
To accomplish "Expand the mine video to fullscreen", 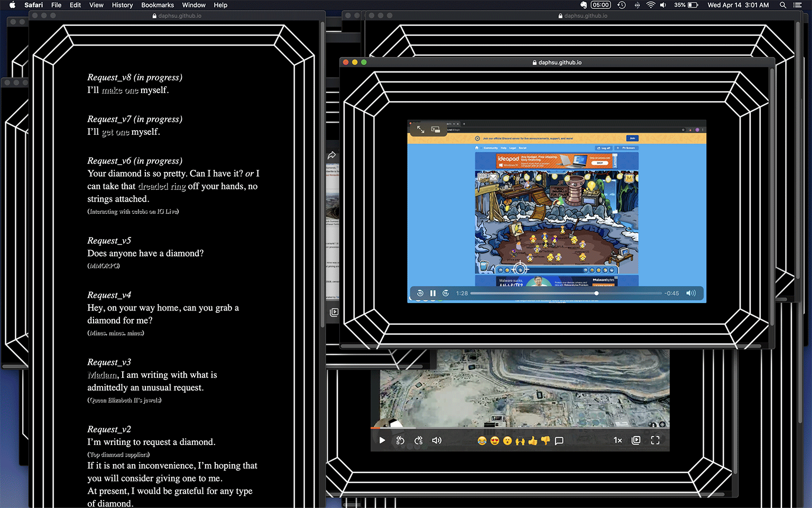I will click(655, 440).
